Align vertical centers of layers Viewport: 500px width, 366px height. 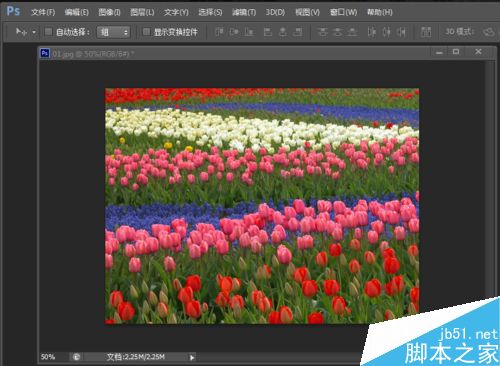click(234, 32)
